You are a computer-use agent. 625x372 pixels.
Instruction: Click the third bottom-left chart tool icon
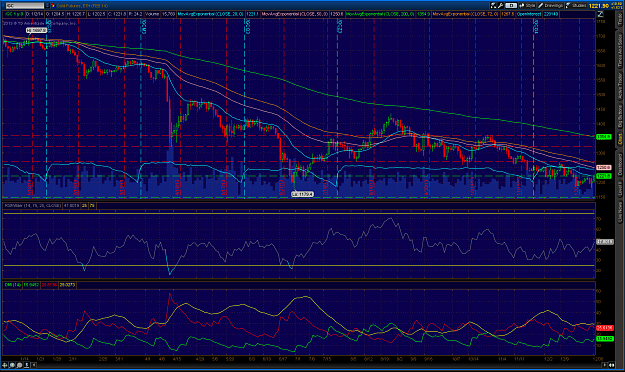(x=19, y=365)
